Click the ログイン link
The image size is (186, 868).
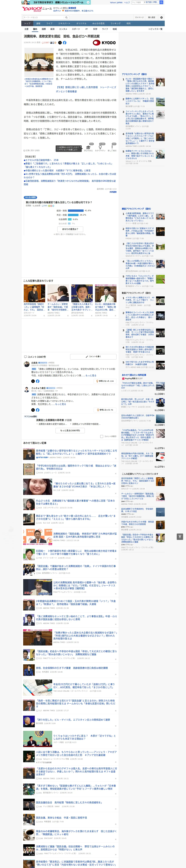[57, 11]
